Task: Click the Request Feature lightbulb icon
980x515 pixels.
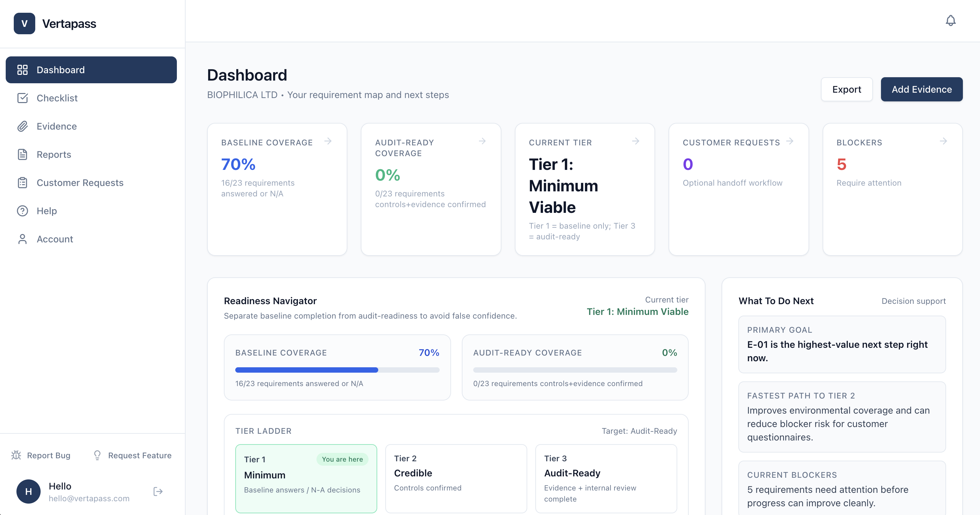Action: point(97,455)
